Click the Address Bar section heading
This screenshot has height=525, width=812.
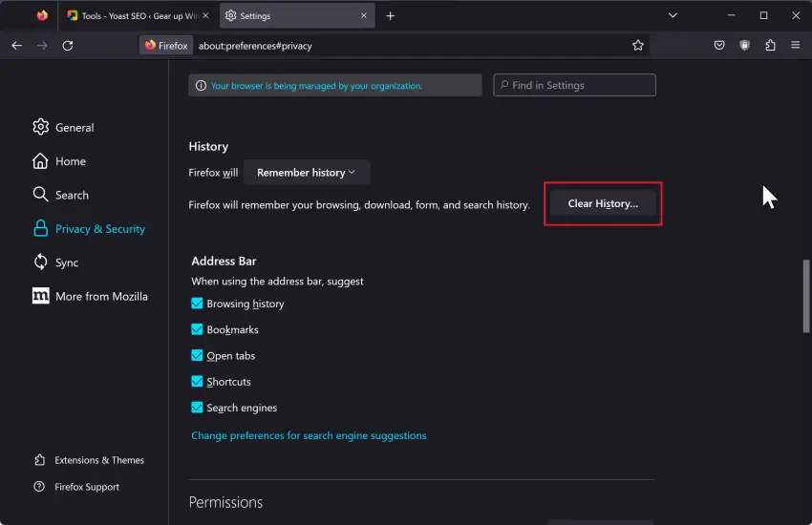(x=224, y=261)
